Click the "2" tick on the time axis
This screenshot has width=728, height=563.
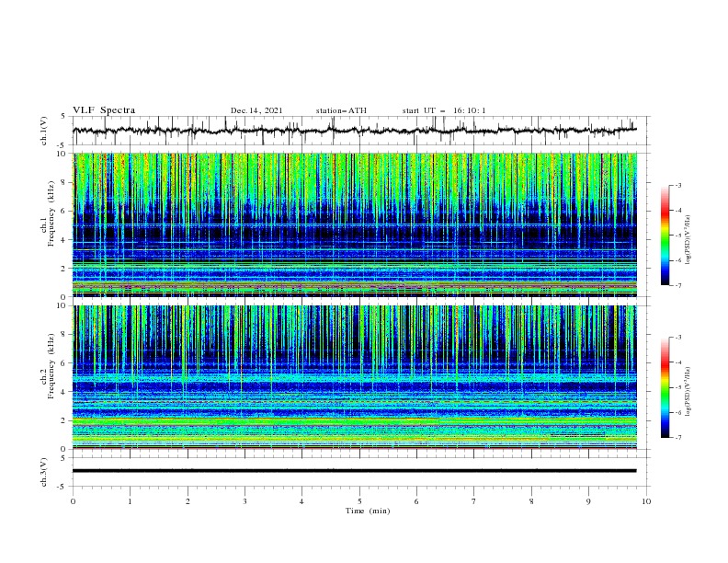188,501
